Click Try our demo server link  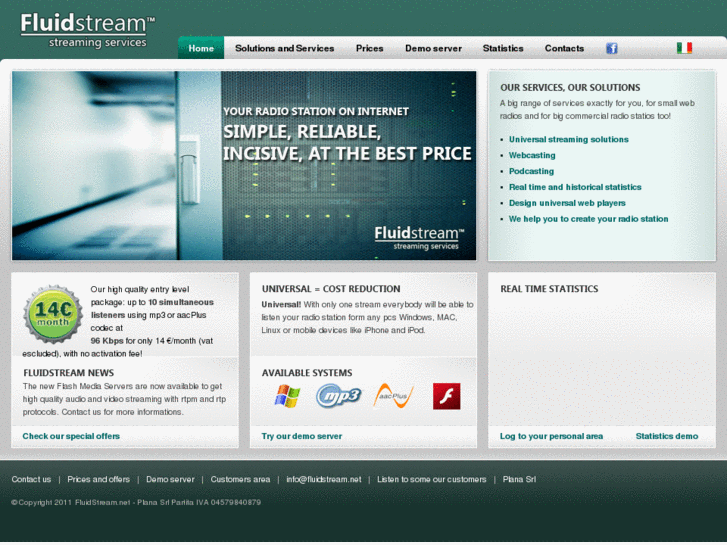(x=302, y=436)
